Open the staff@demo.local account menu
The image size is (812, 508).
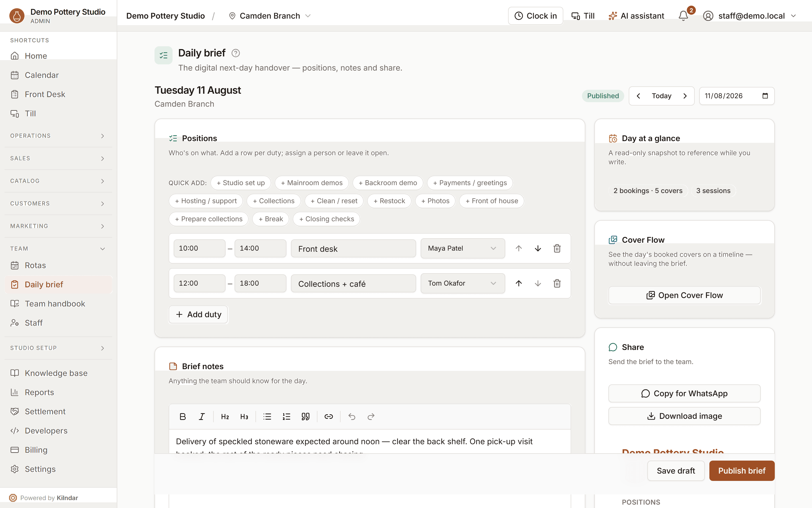click(749, 16)
